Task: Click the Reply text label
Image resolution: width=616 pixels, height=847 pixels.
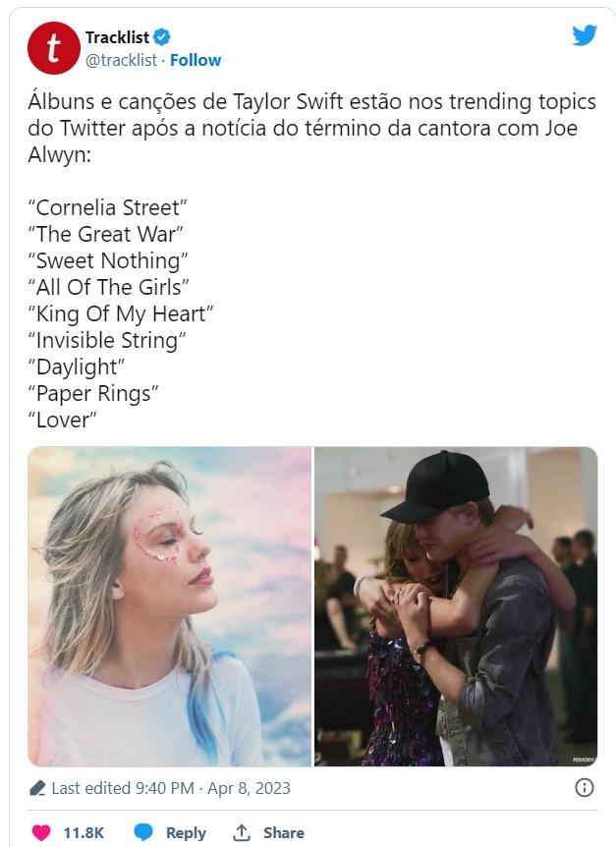Action: coord(186,833)
